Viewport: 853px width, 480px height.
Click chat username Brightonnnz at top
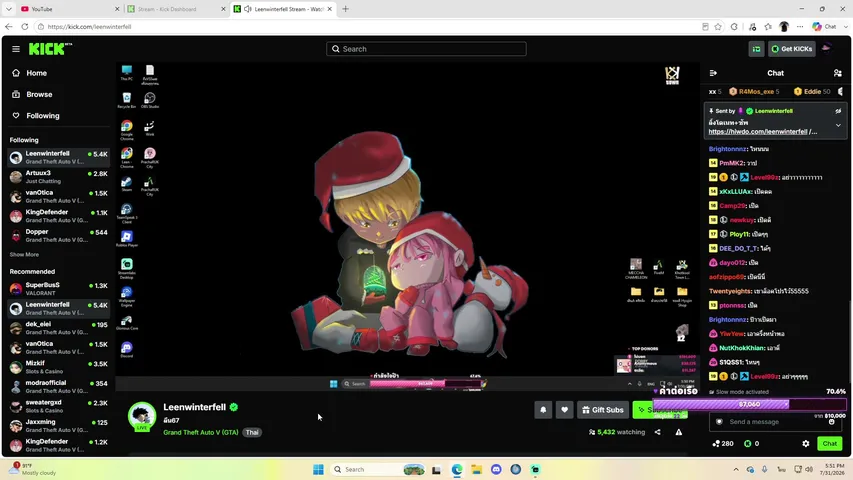[x=727, y=149]
